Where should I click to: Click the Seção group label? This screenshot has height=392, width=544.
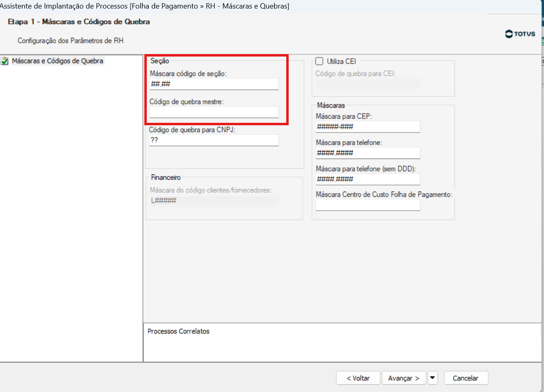tap(160, 61)
